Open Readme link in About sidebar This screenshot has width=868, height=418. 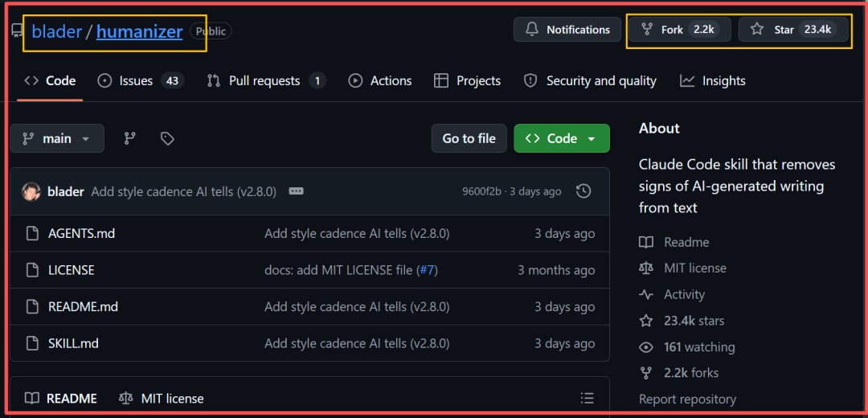coord(686,242)
